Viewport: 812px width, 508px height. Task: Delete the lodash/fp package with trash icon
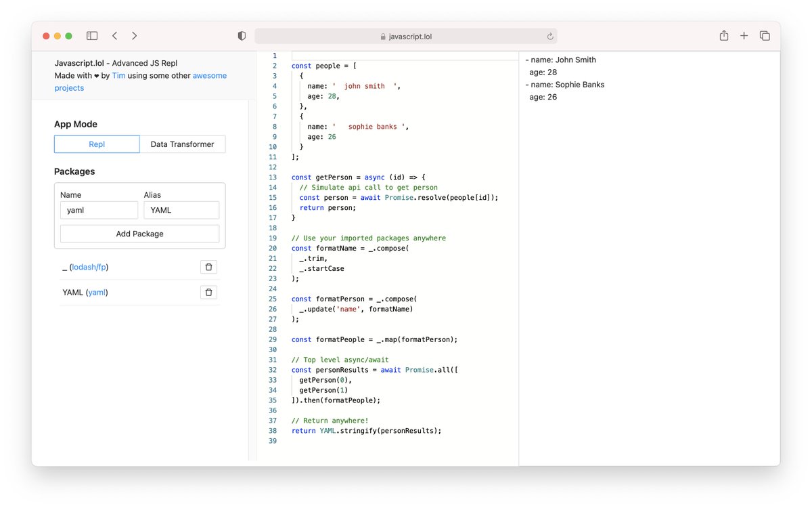pos(208,267)
